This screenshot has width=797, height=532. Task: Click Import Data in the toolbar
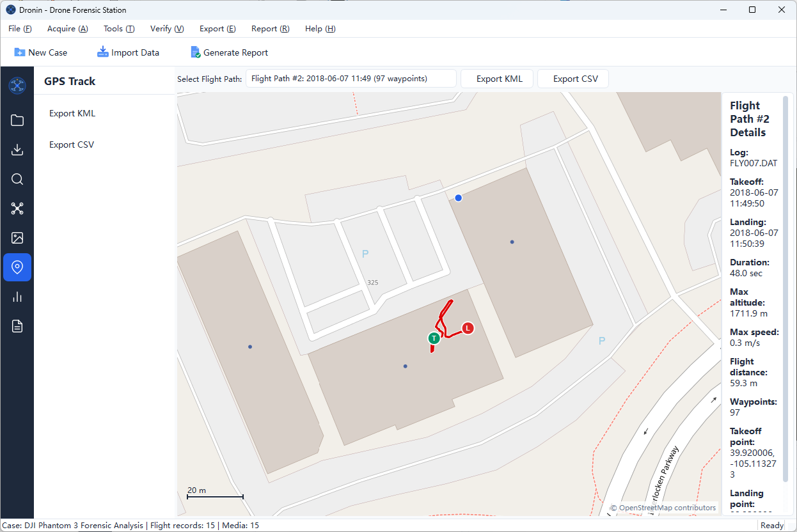click(128, 52)
